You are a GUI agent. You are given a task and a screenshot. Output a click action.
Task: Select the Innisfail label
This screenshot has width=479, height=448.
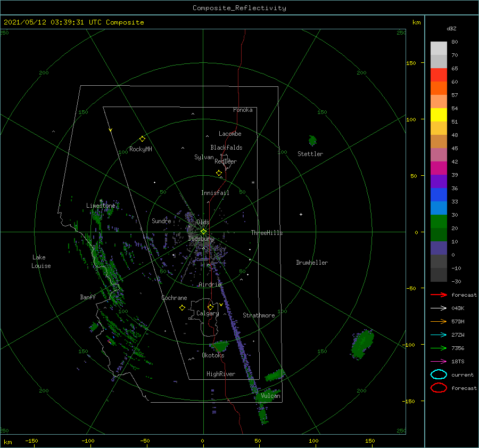[x=215, y=193]
